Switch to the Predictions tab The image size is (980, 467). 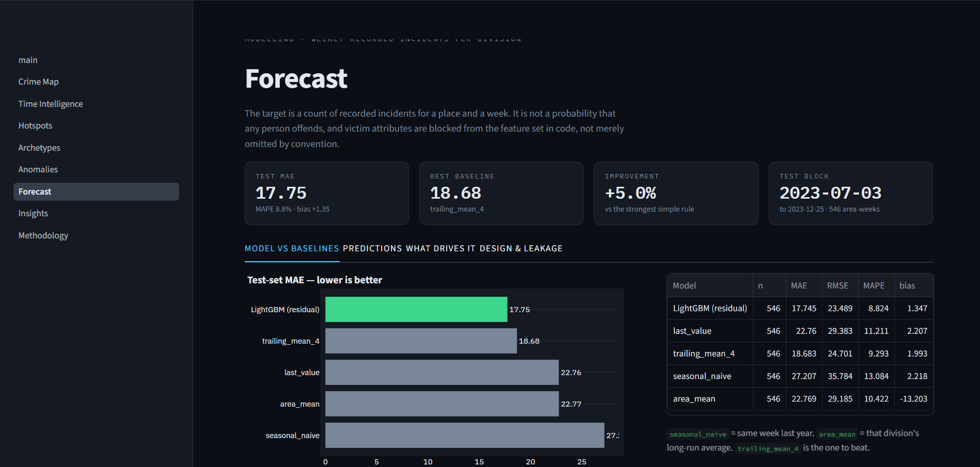point(372,249)
